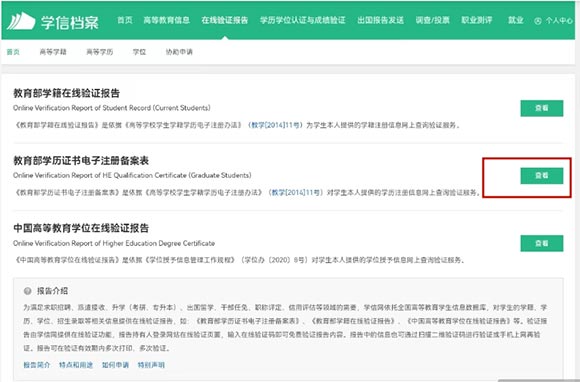Screen dimensions: 580x382
Task: Open the 高等教育信息 menu
Action: click(166, 20)
